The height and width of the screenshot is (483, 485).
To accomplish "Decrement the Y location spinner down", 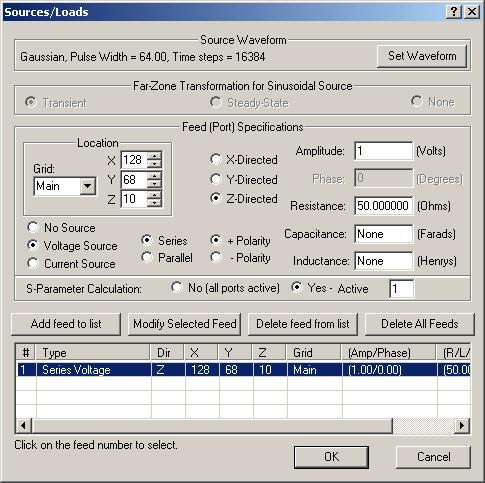I will coord(154,184).
